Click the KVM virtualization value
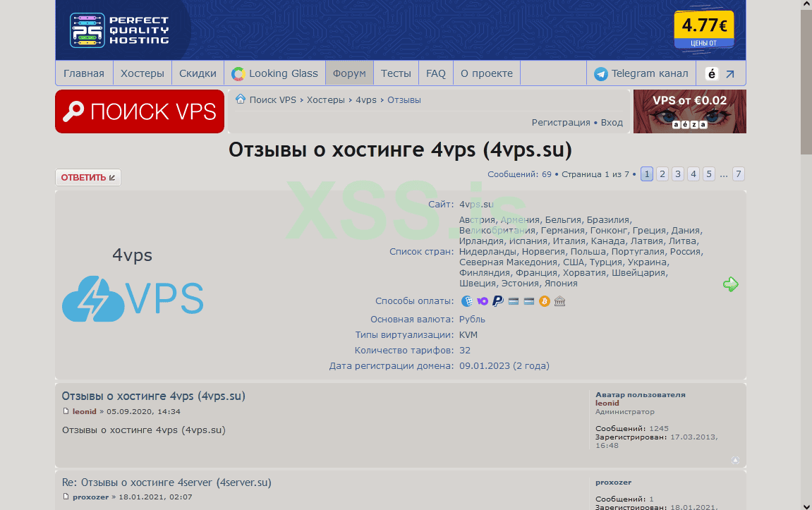 468,334
